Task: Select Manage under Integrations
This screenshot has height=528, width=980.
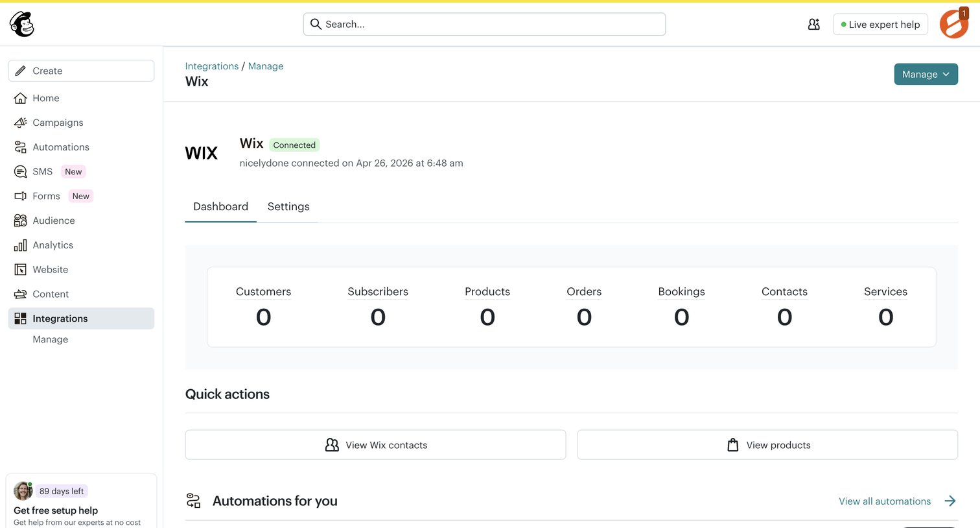Action: (x=51, y=339)
